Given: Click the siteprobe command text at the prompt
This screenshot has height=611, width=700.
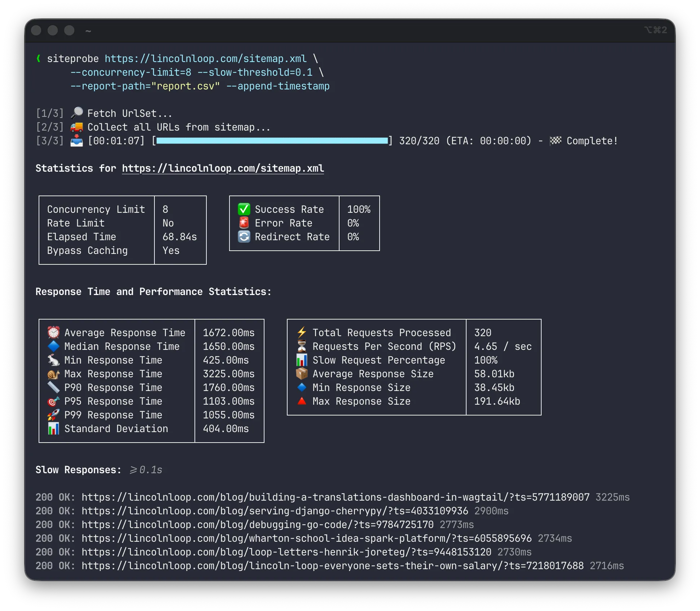Looking at the screenshot, I should point(73,58).
